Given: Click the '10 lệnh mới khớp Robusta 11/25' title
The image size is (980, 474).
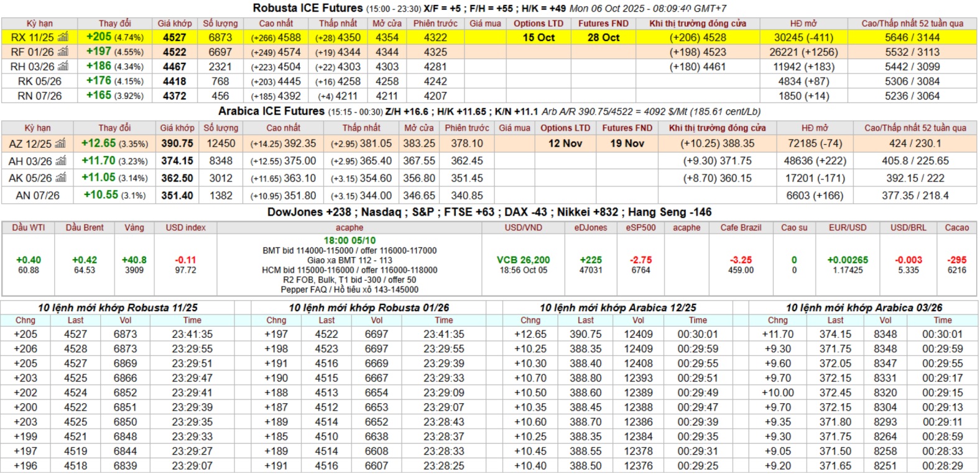Looking at the screenshot, I should coord(118,308).
